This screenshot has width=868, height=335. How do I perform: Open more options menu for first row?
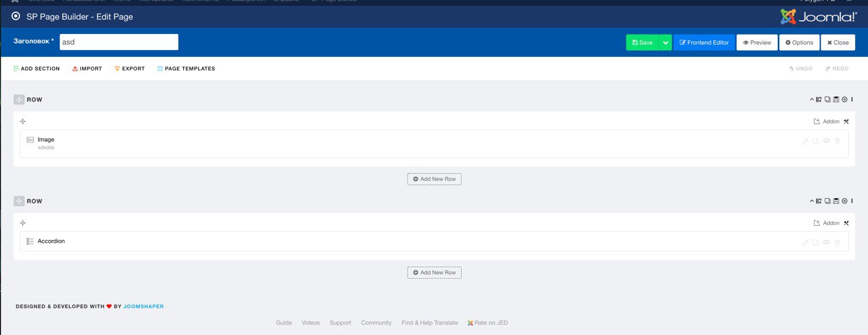pyautogui.click(x=852, y=100)
